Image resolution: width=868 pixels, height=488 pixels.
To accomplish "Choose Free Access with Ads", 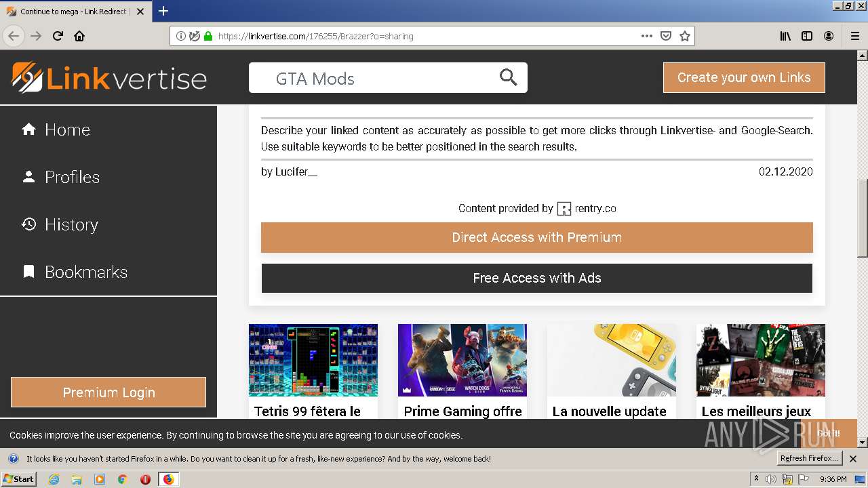I will (537, 278).
